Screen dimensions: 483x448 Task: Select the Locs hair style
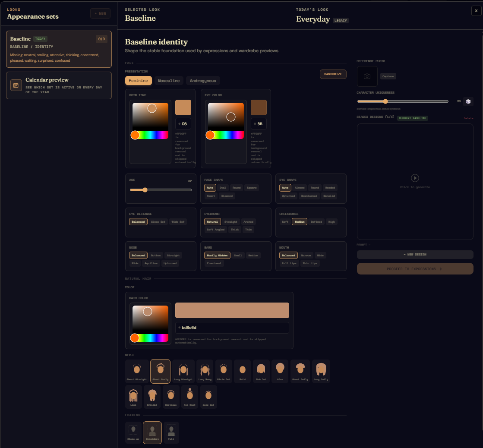point(133,397)
